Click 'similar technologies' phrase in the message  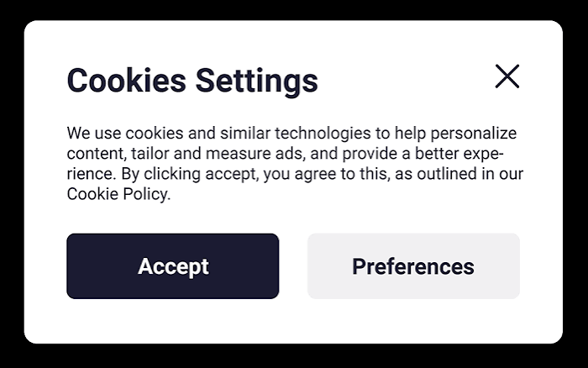point(296,134)
